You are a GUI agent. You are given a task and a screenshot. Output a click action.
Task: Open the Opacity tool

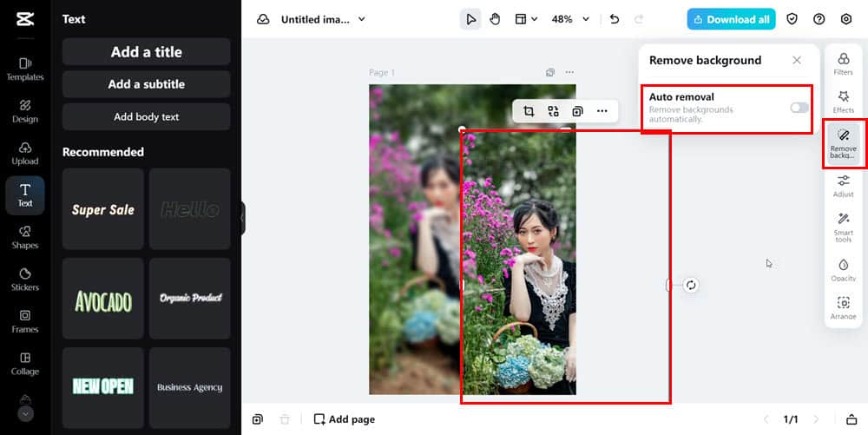843,270
